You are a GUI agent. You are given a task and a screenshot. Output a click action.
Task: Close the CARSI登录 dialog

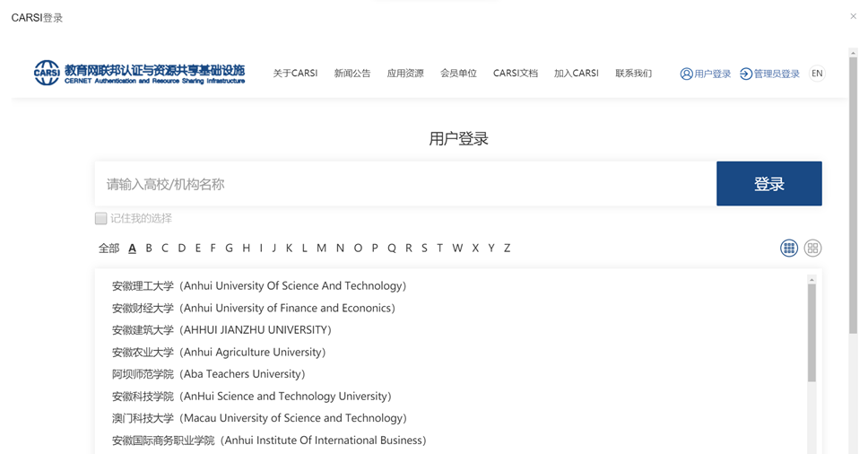[x=854, y=16]
